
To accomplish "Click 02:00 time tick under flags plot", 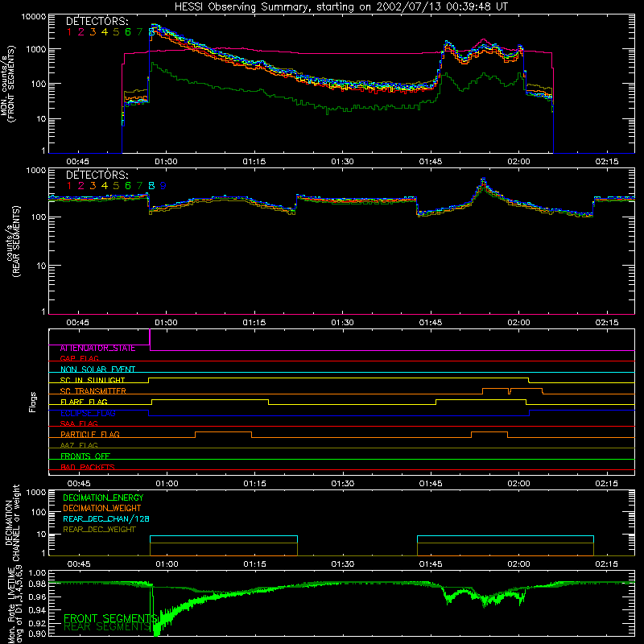I will pyautogui.click(x=518, y=484).
